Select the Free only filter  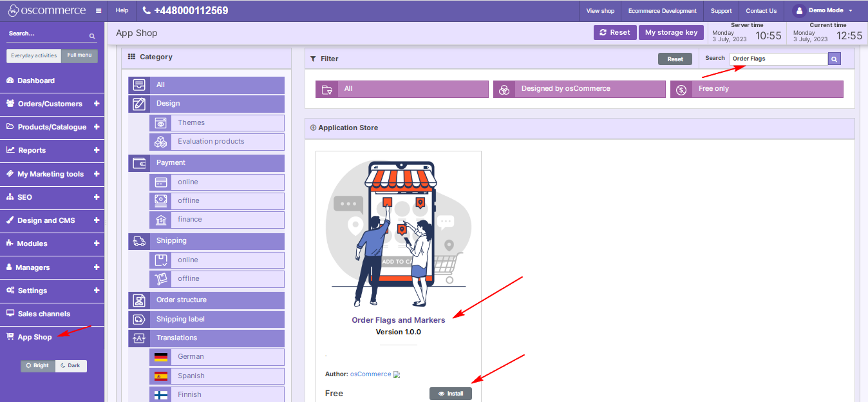757,89
